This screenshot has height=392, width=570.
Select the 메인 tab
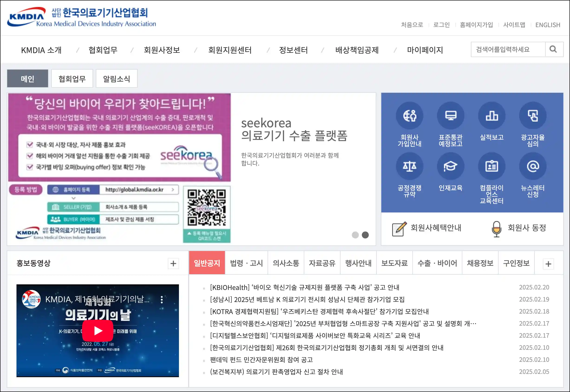tap(28, 79)
